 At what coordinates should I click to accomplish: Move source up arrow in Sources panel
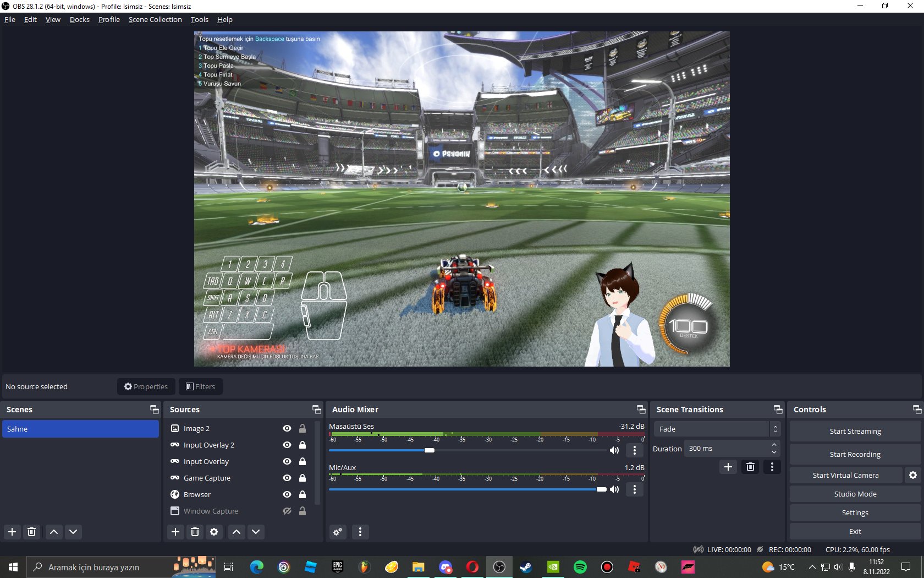(237, 532)
